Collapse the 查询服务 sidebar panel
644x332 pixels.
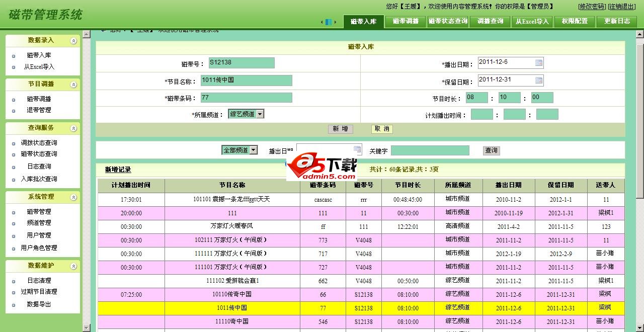pyautogui.click(x=73, y=128)
